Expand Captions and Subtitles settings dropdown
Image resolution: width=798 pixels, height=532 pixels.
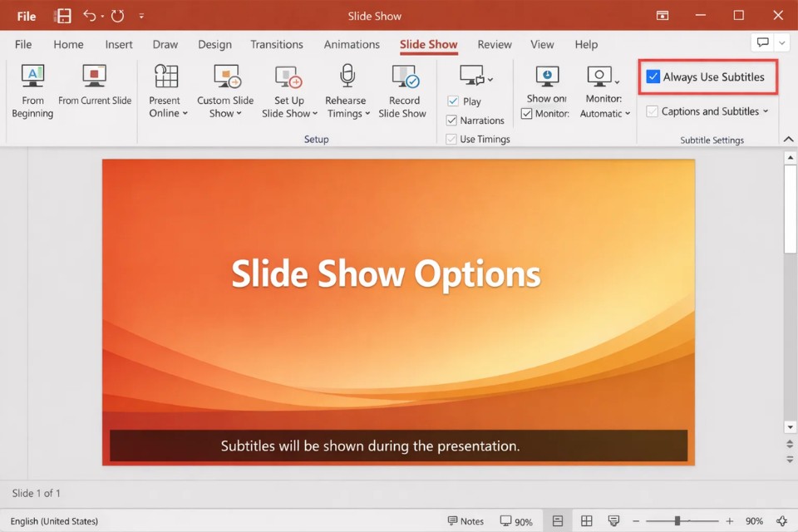coord(766,111)
